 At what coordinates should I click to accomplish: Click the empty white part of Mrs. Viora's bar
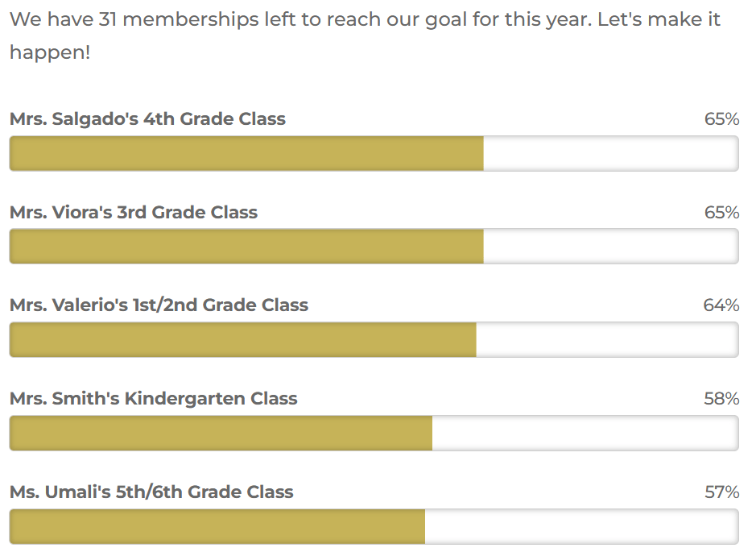point(610,247)
